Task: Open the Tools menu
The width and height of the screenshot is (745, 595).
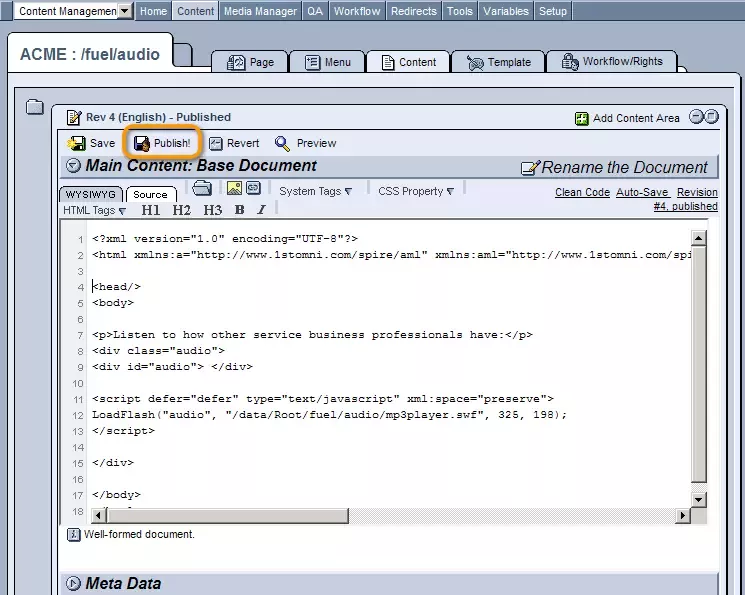Action: coord(460,11)
